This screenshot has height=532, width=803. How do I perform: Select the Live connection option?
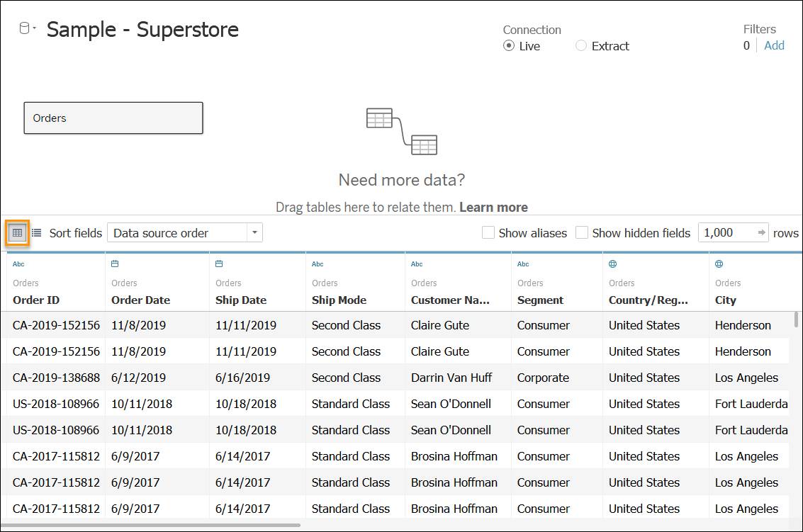[509, 45]
